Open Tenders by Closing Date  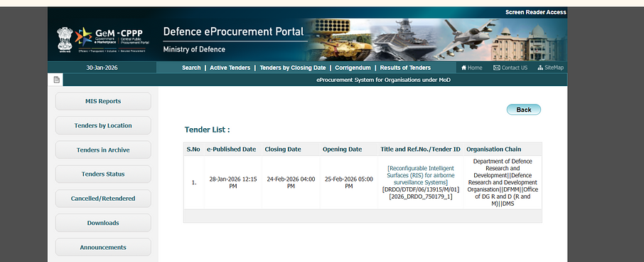(292, 68)
